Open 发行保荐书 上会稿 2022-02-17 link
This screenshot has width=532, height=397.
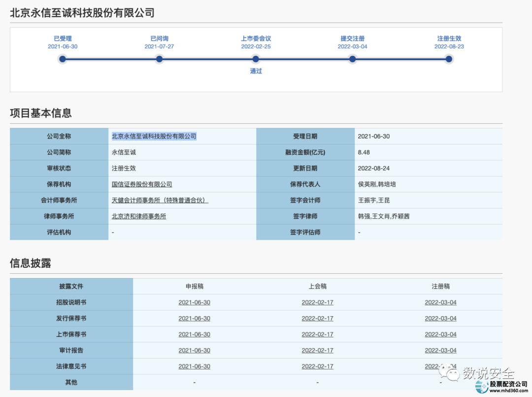pos(318,318)
